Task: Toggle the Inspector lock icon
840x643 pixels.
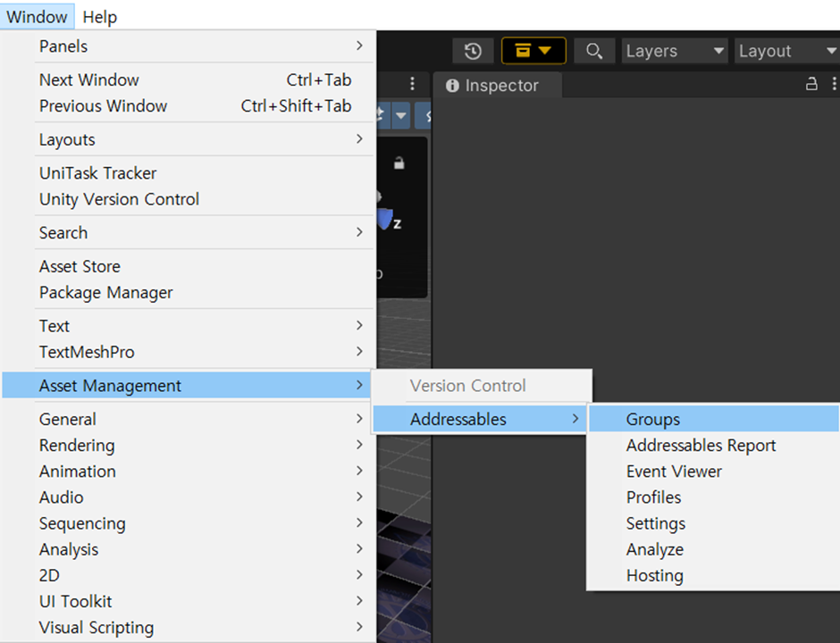Action: pos(811,84)
